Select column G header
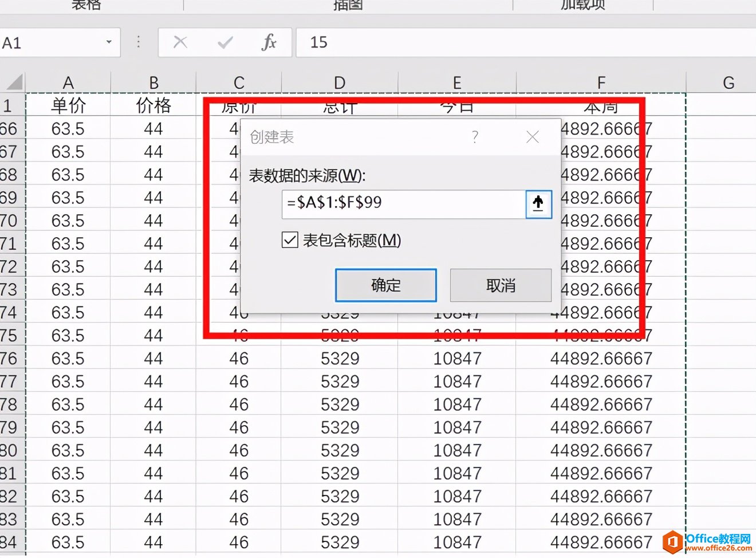 729,82
